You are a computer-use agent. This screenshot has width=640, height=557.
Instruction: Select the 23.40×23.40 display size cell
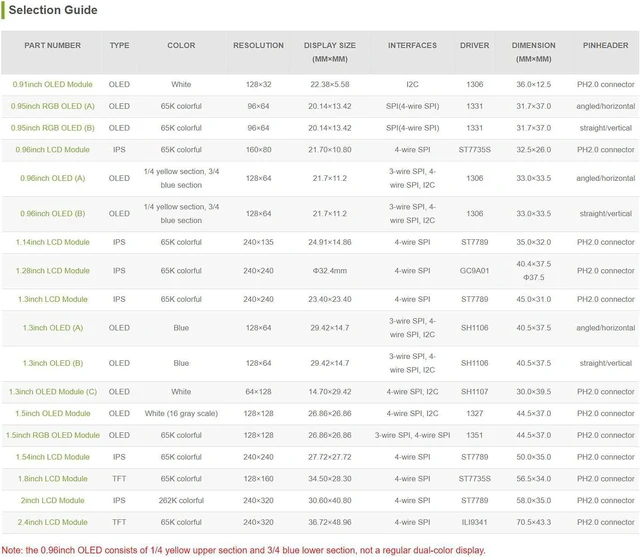(330, 299)
